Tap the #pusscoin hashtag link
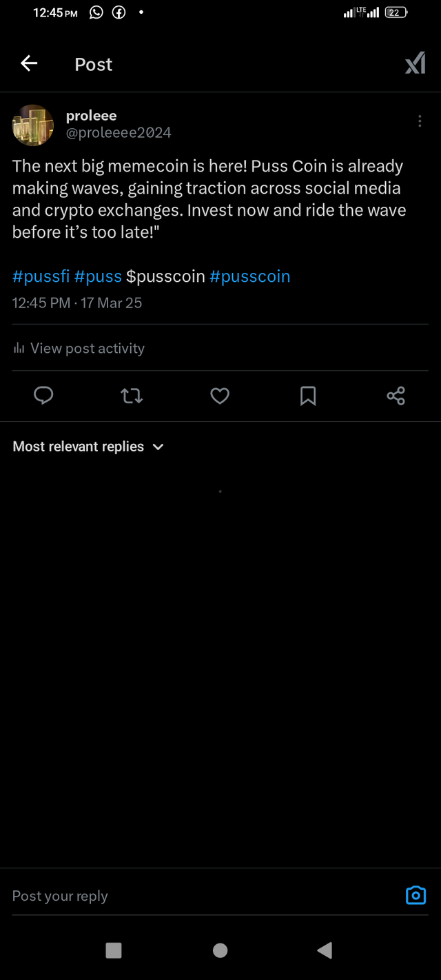 (x=249, y=276)
